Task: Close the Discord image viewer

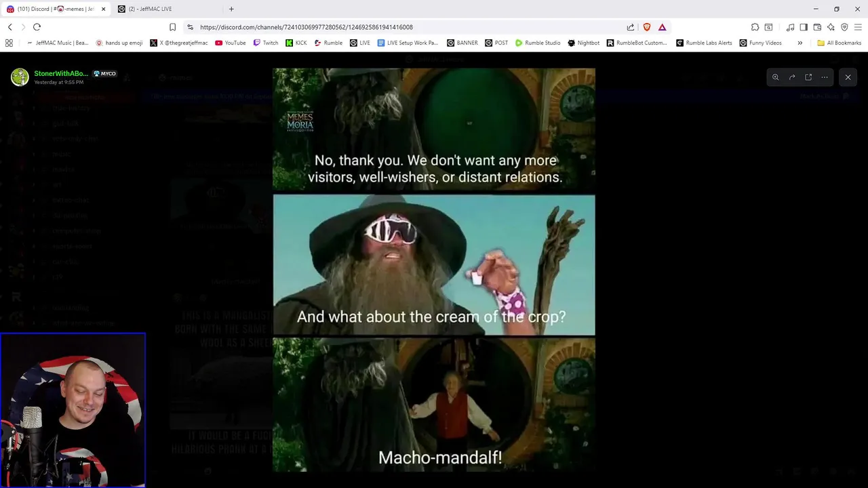Action: coord(848,77)
